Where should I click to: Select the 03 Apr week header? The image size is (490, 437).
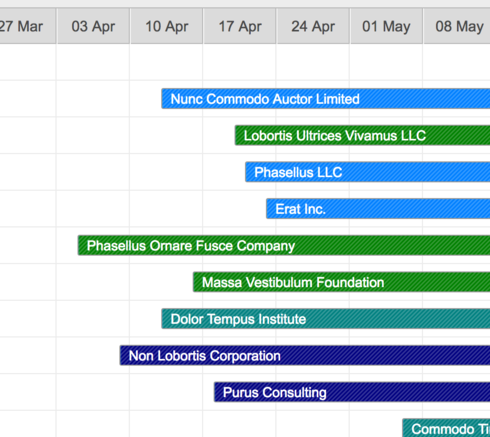(93, 26)
